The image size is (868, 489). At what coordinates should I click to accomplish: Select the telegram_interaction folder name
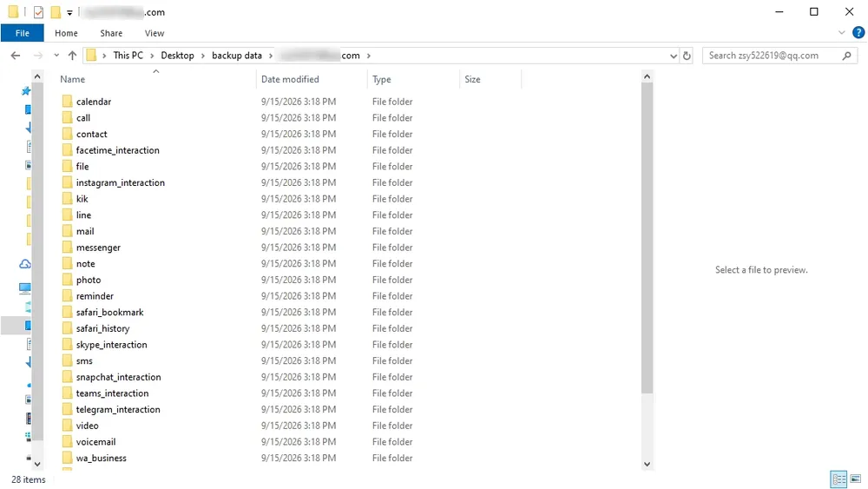118,409
